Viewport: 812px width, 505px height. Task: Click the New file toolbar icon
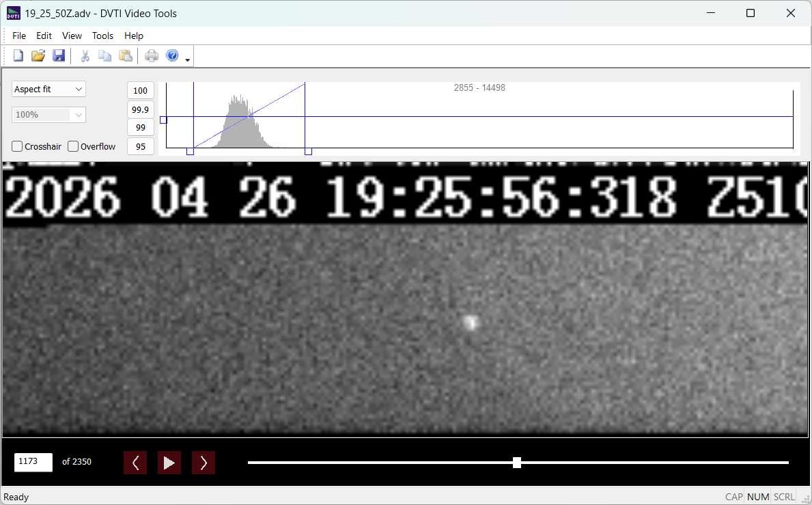point(18,55)
